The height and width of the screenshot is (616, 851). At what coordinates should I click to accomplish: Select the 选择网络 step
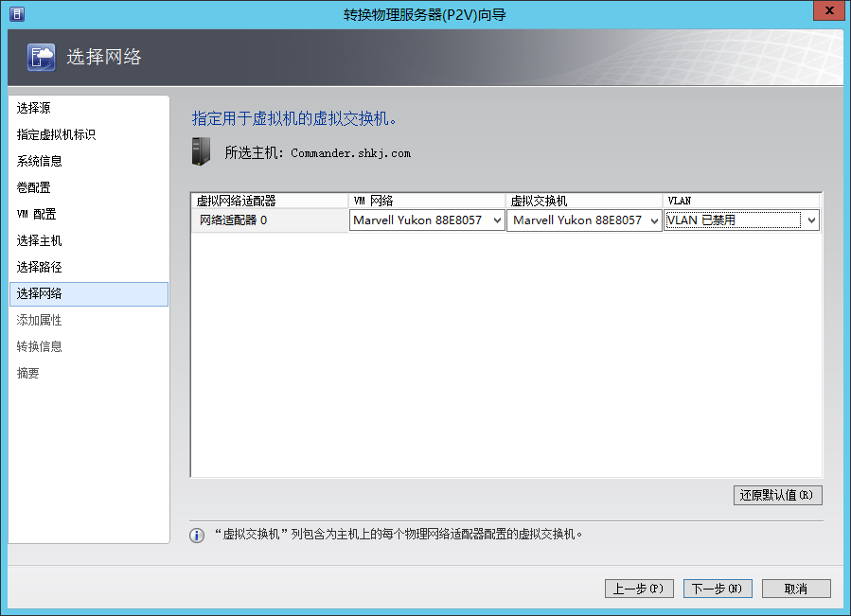(89, 293)
